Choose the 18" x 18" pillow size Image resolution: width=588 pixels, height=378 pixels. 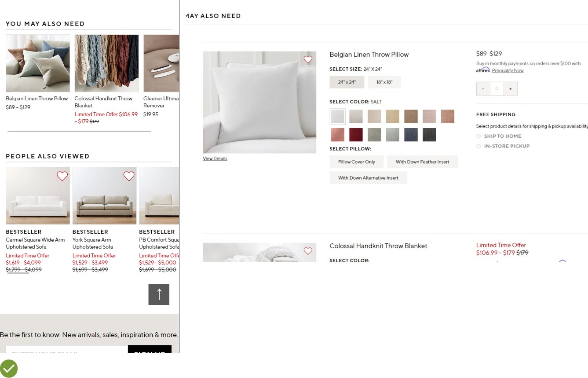coord(384,82)
